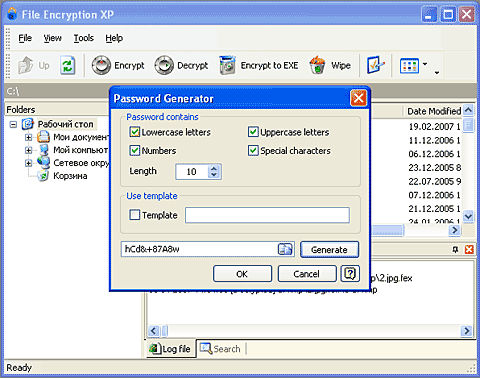Screen dimensions: 480x378
Task: Select the Рабочий стол desktop tree item
Action: click(x=65, y=124)
